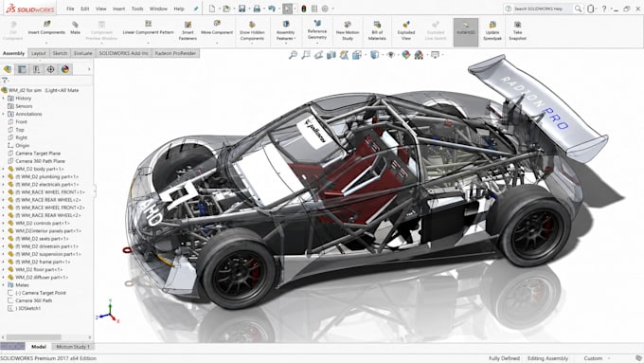Click Update Speedpak

(492, 31)
